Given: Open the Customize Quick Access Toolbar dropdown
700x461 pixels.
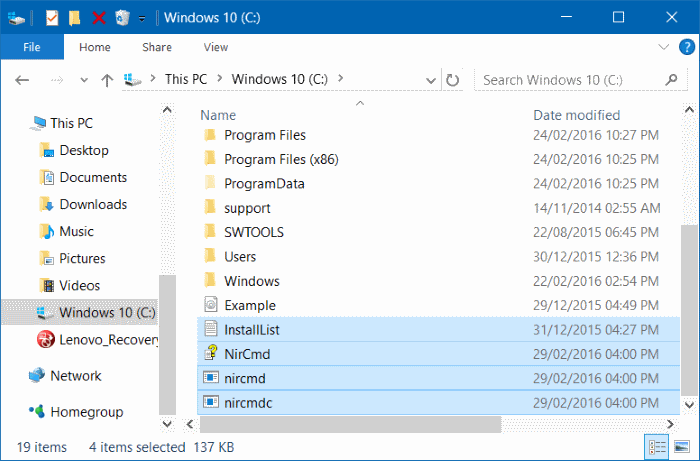Looking at the screenshot, I should click(142, 18).
